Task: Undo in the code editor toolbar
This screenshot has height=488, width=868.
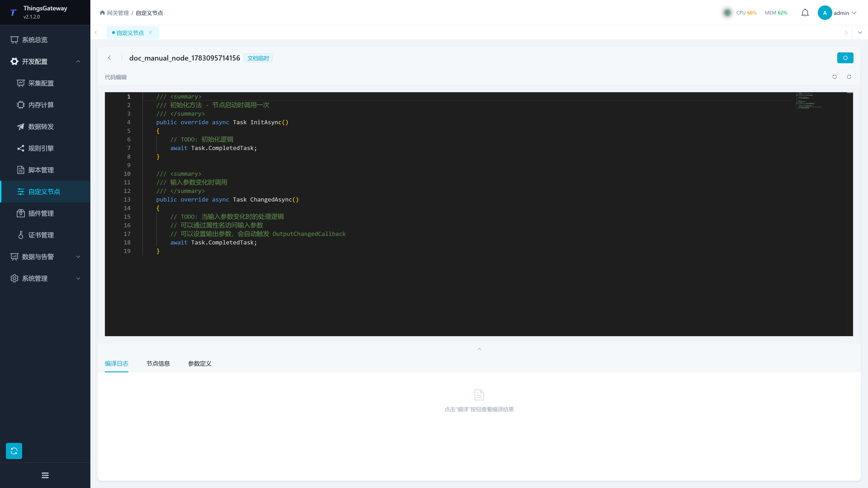Action: [834, 77]
